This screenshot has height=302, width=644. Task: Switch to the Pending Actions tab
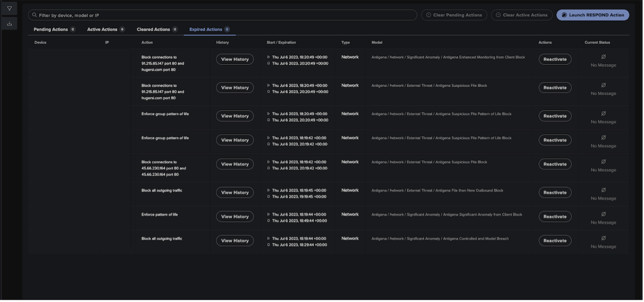coord(51,29)
